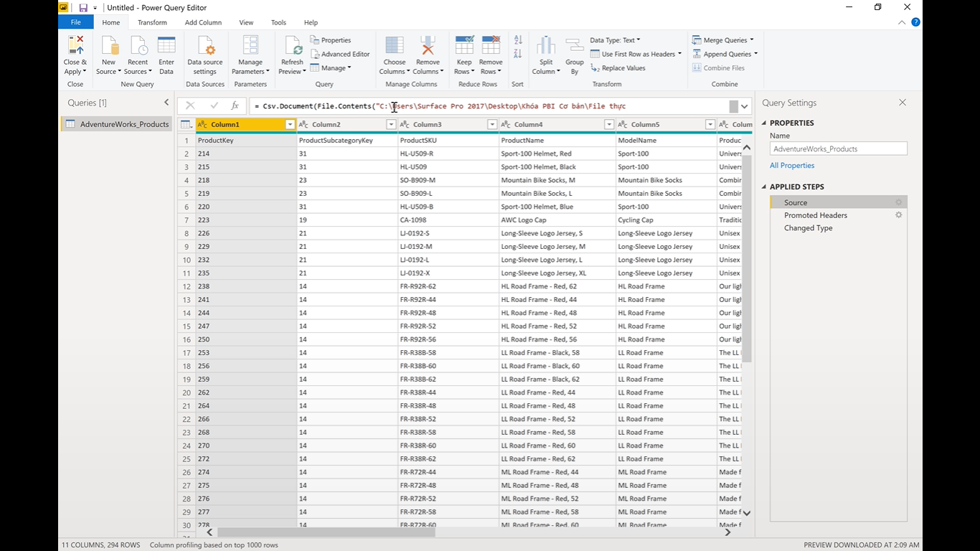Image resolution: width=980 pixels, height=551 pixels.
Task: Open the File menu
Action: click(x=76, y=22)
